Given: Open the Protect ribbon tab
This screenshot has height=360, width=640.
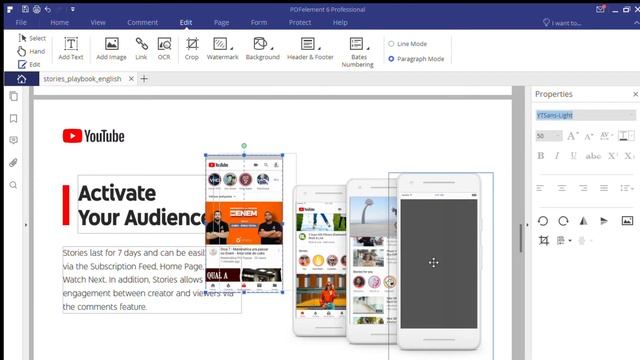Looking at the screenshot, I should tap(300, 22).
